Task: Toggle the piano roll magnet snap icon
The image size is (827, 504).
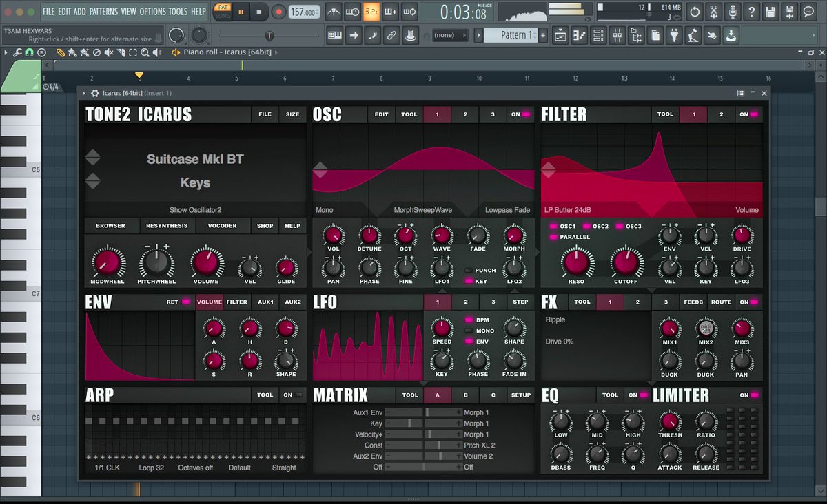Action: pyautogui.click(x=30, y=52)
